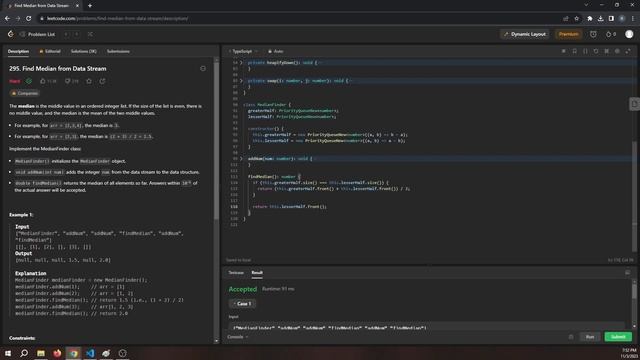Select the Result tab
640x360 pixels.
pos(257,273)
